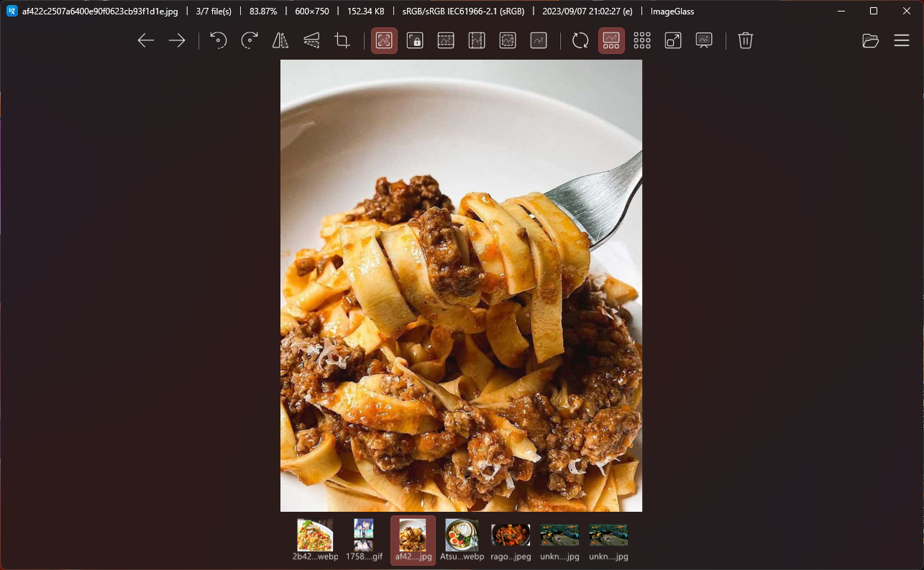Flip the image horizontally
This screenshot has width=924, height=570.
[280, 41]
